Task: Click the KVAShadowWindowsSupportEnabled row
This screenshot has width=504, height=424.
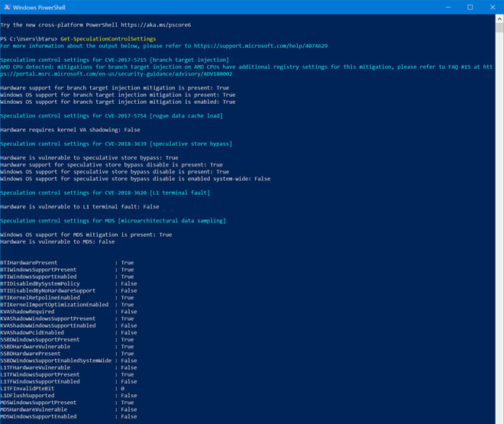Action: click(69, 325)
